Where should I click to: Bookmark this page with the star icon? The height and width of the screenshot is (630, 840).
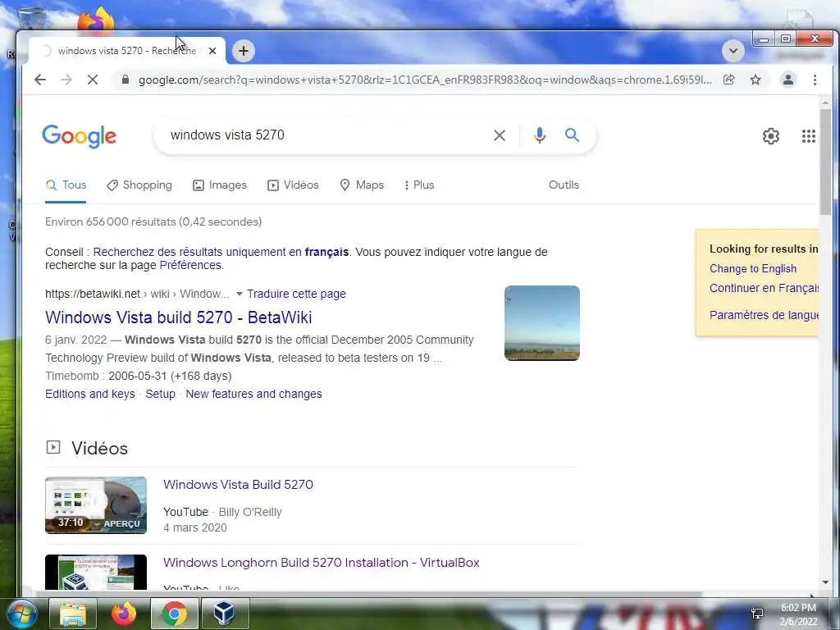tap(756, 80)
